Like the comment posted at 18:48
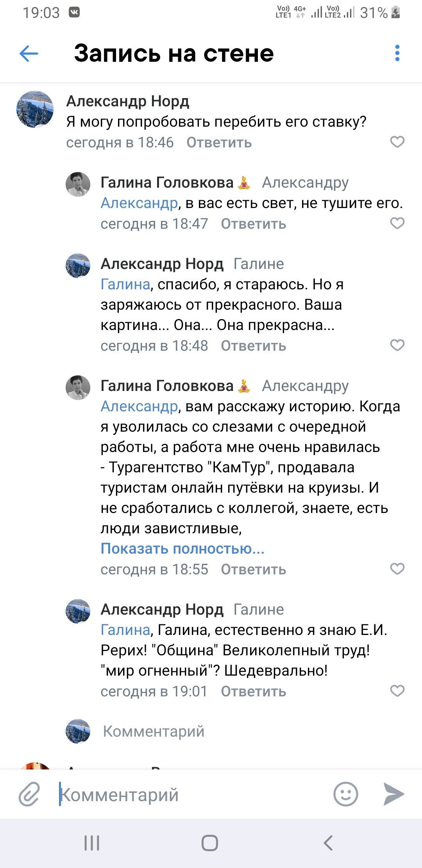The height and width of the screenshot is (868, 422). point(397,345)
